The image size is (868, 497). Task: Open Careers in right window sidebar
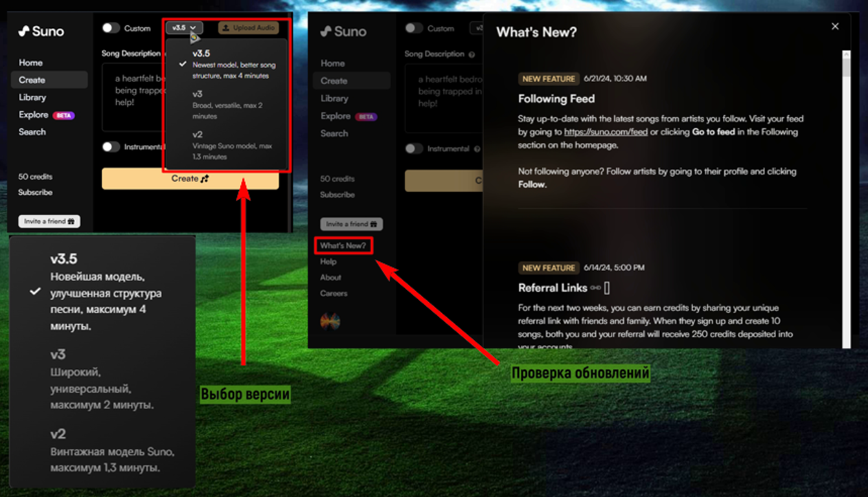click(x=334, y=293)
